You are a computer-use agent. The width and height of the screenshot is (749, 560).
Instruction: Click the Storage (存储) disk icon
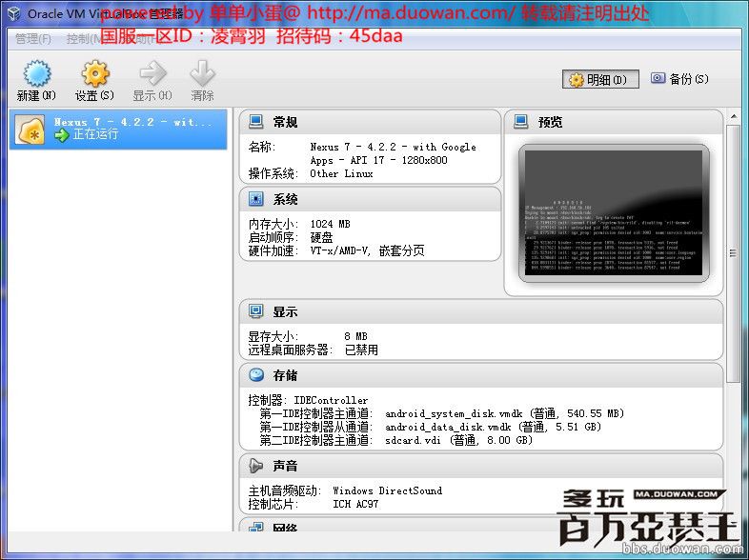click(256, 375)
